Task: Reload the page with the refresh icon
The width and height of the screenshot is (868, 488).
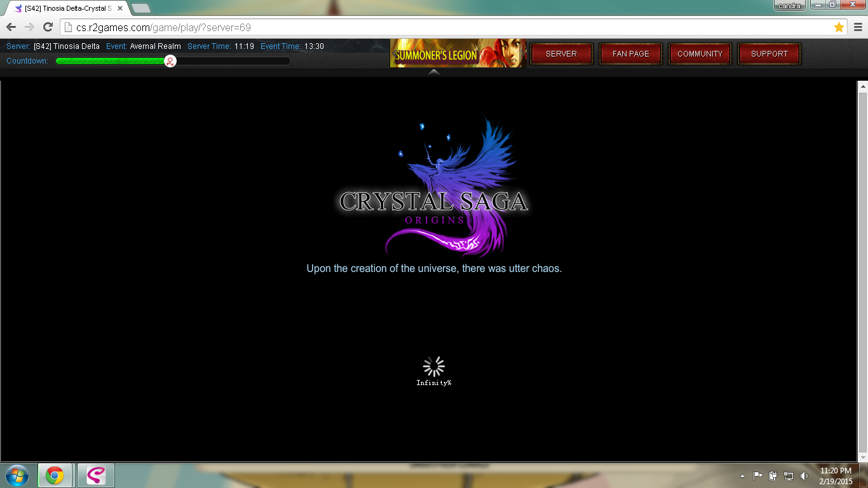Action: pyautogui.click(x=48, y=27)
